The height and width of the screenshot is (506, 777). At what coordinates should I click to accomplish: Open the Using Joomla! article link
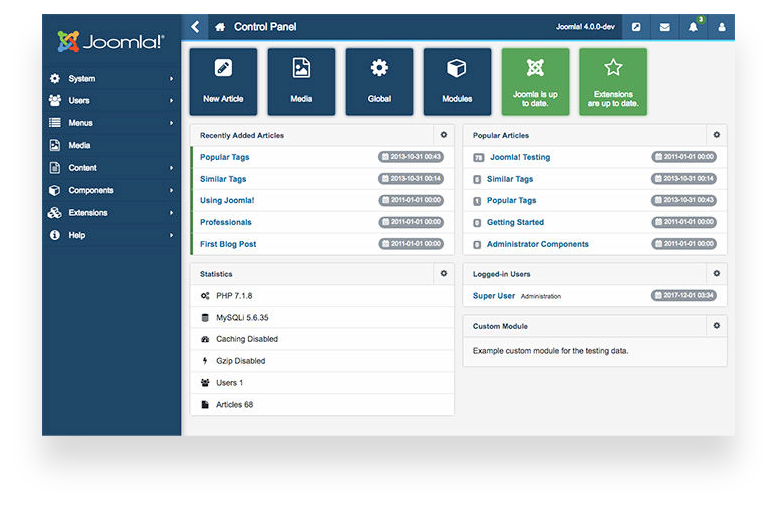pos(227,200)
